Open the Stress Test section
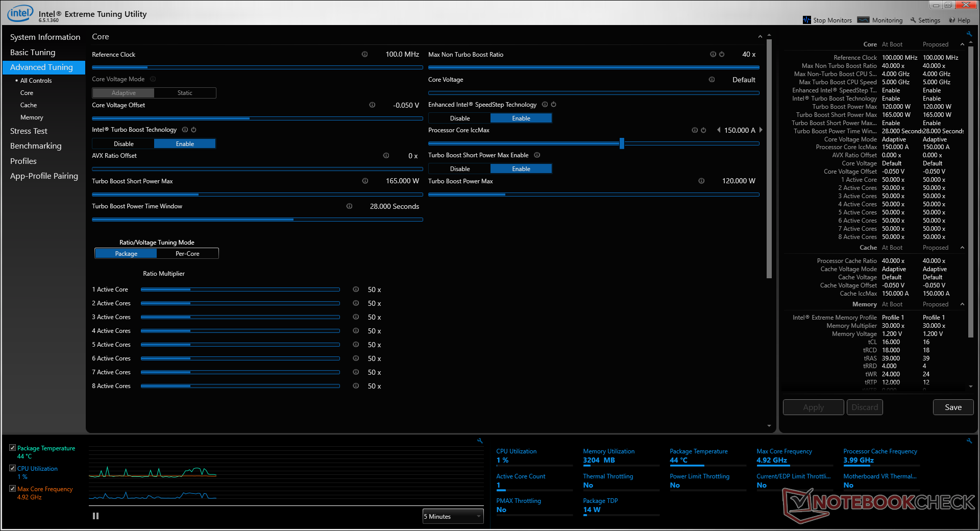The width and height of the screenshot is (980, 531). click(29, 131)
